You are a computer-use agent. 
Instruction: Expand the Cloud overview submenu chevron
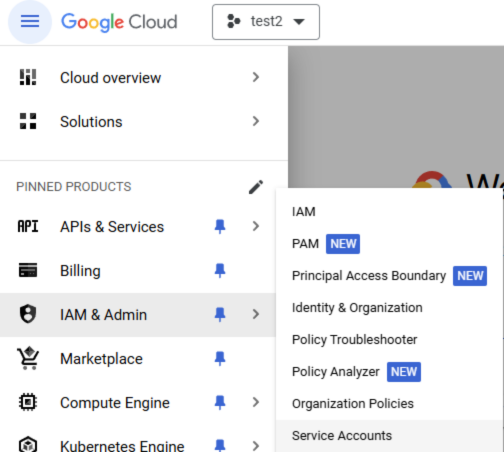pyautogui.click(x=256, y=77)
